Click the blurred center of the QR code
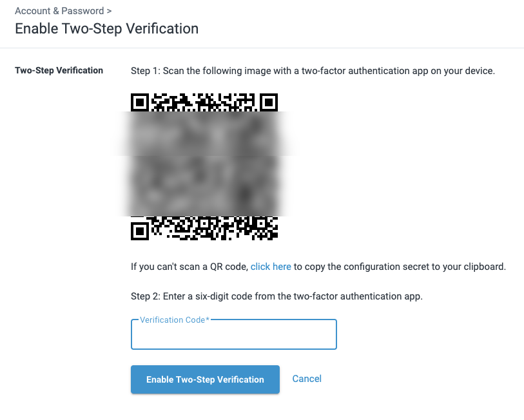This screenshot has height=420, width=524. [204, 164]
